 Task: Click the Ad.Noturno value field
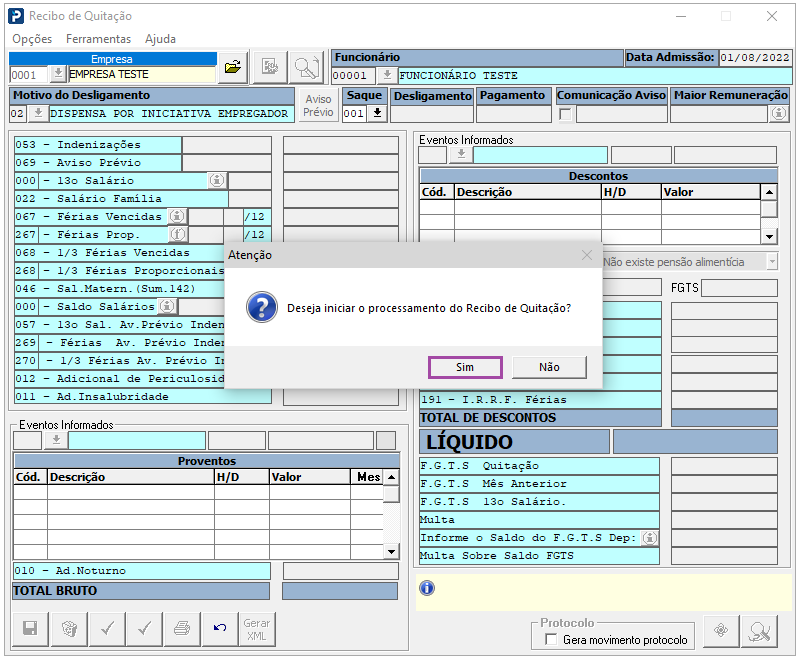point(340,571)
